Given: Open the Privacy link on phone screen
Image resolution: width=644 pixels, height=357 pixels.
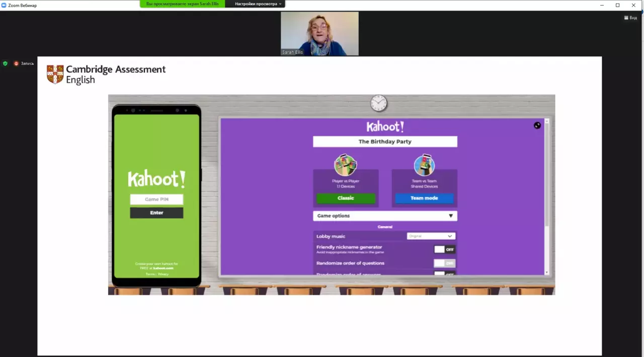Looking at the screenshot, I should tap(163, 274).
